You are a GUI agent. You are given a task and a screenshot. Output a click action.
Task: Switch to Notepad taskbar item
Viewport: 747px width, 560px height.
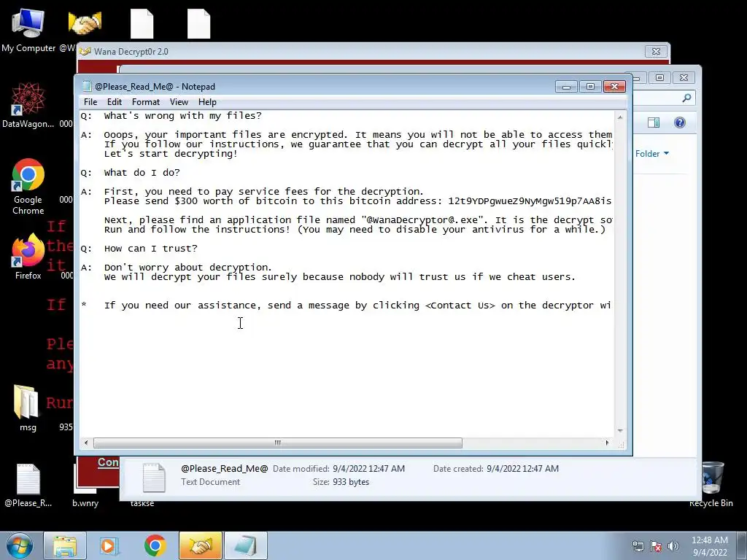[245, 545]
